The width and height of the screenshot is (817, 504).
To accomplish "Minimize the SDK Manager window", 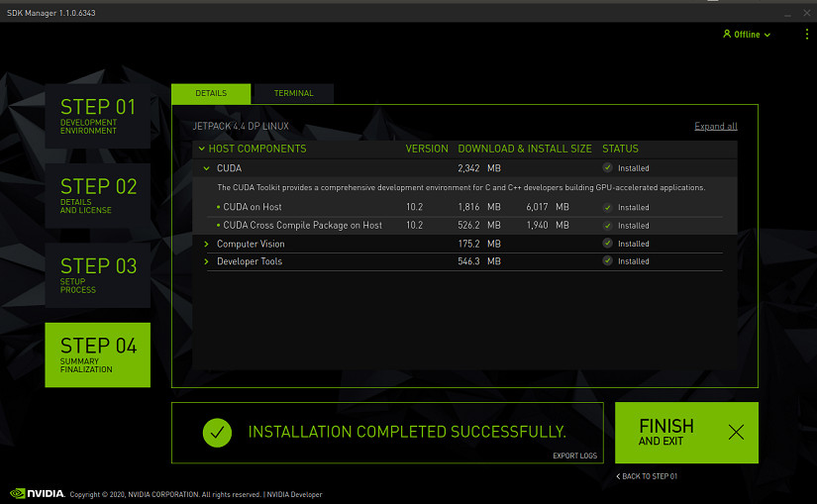I will tap(787, 13).
